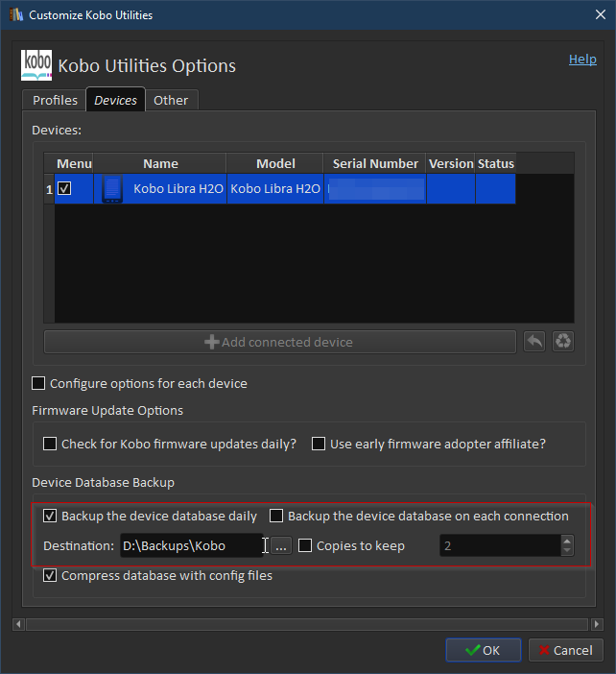Enable Check for Kobo firmware updates daily

(x=51, y=445)
